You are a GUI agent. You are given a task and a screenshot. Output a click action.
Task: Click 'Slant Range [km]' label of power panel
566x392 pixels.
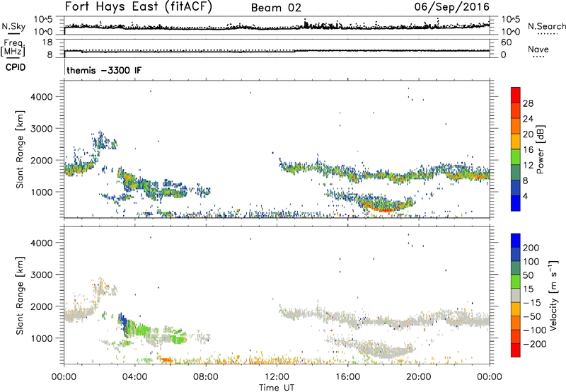coord(20,149)
